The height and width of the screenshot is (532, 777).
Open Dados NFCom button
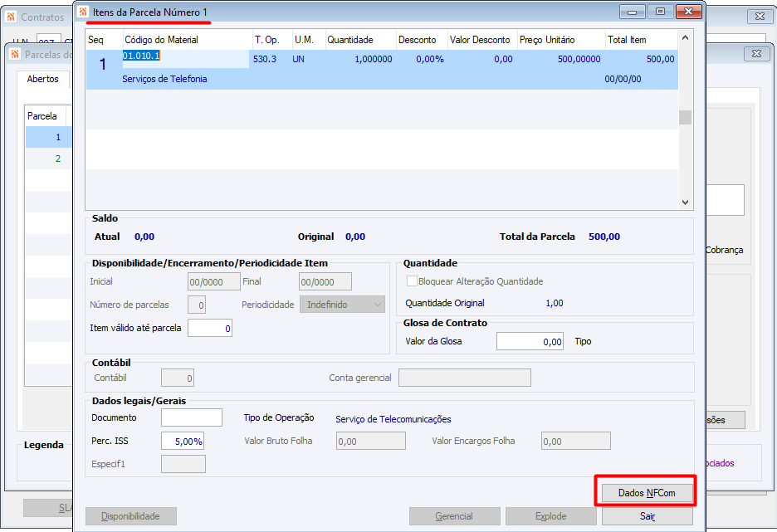pyautogui.click(x=647, y=493)
